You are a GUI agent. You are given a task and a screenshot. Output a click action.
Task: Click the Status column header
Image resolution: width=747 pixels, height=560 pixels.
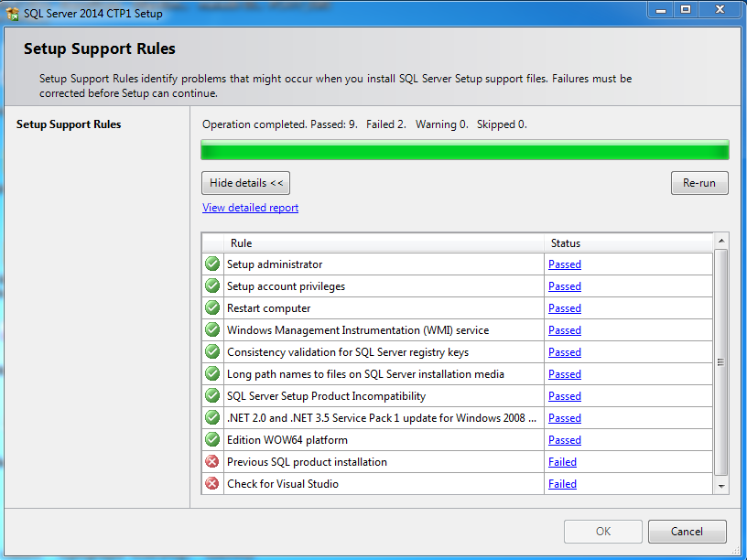click(x=567, y=242)
